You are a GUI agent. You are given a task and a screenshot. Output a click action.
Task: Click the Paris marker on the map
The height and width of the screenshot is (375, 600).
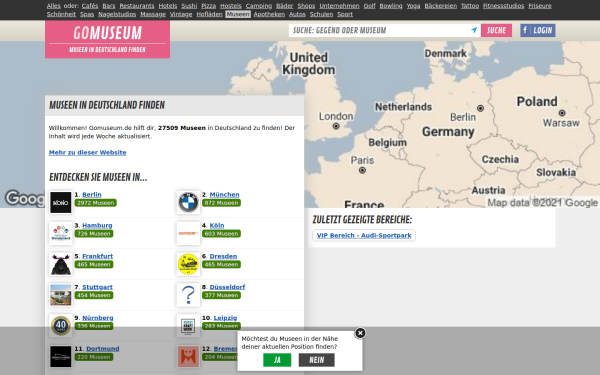pos(362,170)
